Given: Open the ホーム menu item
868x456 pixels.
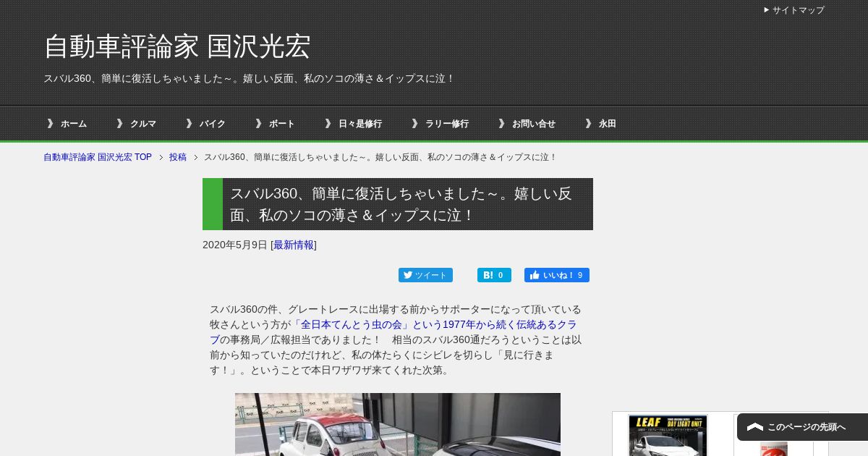Looking at the screenshot, I should click(73, 124).
